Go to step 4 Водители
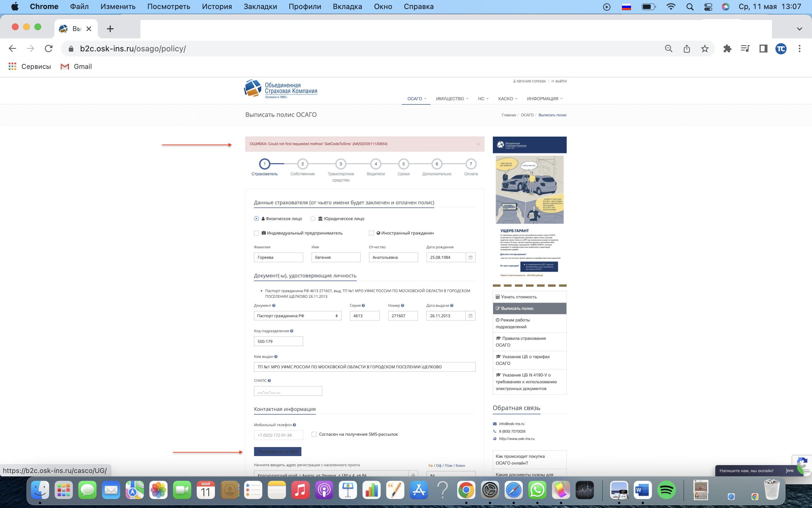Image resolution: width=812 pixels, height=508 pixels. tap(376, 164)
